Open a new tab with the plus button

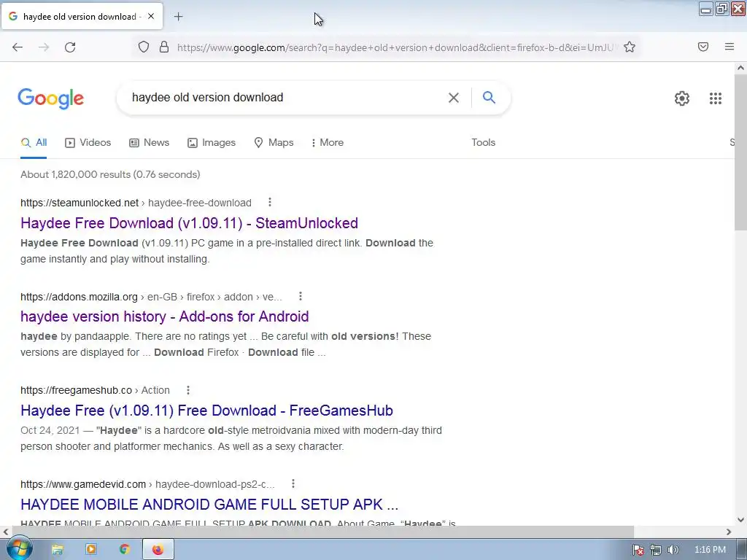[178, 17]
